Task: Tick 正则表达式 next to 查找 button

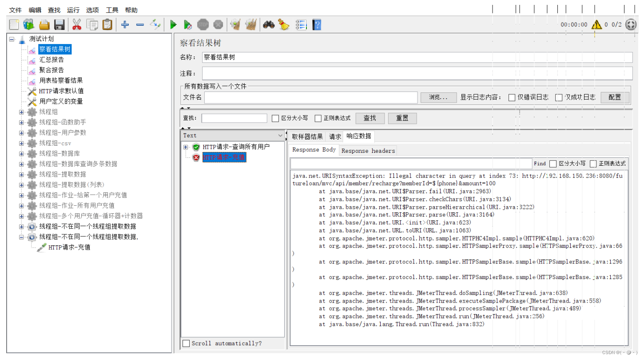Action: click(x=318, y=118)
